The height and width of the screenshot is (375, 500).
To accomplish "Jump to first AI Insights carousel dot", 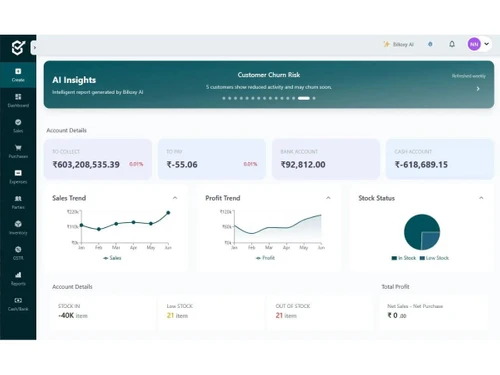I will click(x=224, y=98).
